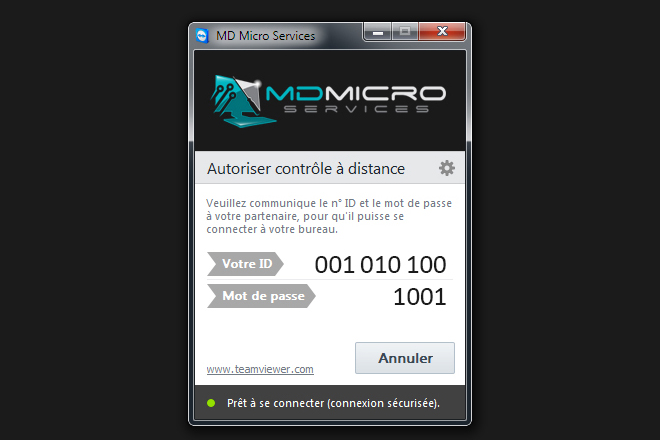Image resolution: width=660 pixels, height=440 pixels.
Task: Click the Prêt à se connecter status text
Action: click(333, 403)
